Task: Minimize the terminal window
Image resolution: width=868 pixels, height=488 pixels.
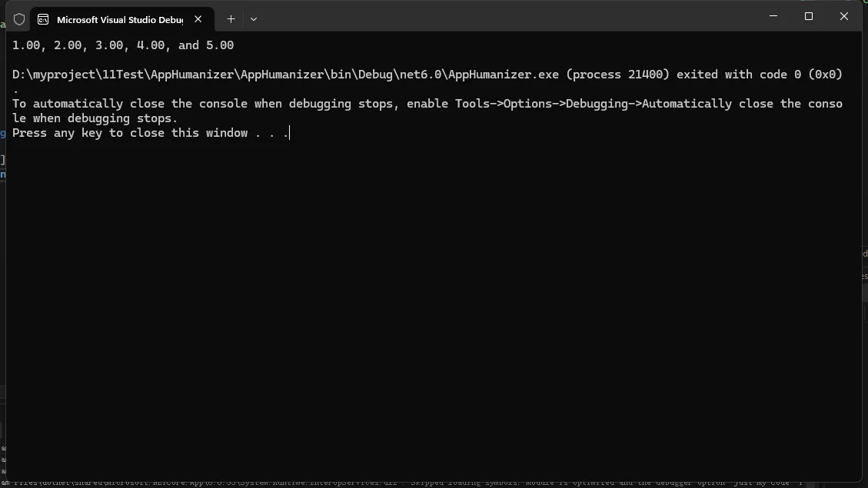Action: click(x=773, y=16)
